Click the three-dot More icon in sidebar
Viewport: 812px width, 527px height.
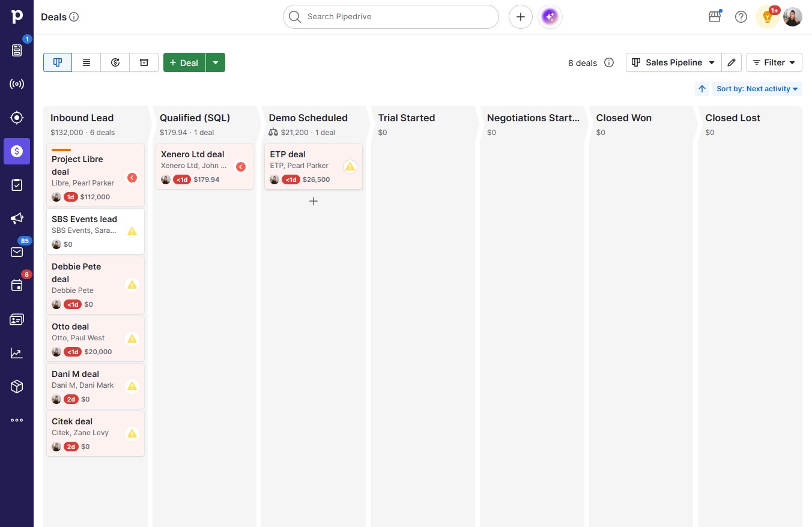coord(17,420)
